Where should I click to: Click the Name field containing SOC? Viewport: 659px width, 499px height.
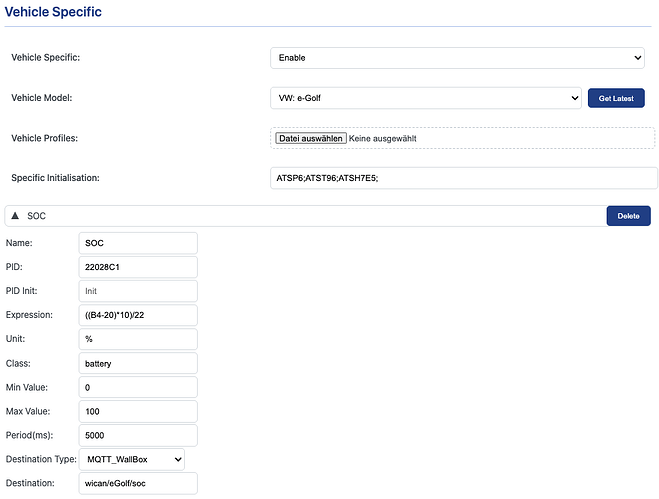pos(137,243)
